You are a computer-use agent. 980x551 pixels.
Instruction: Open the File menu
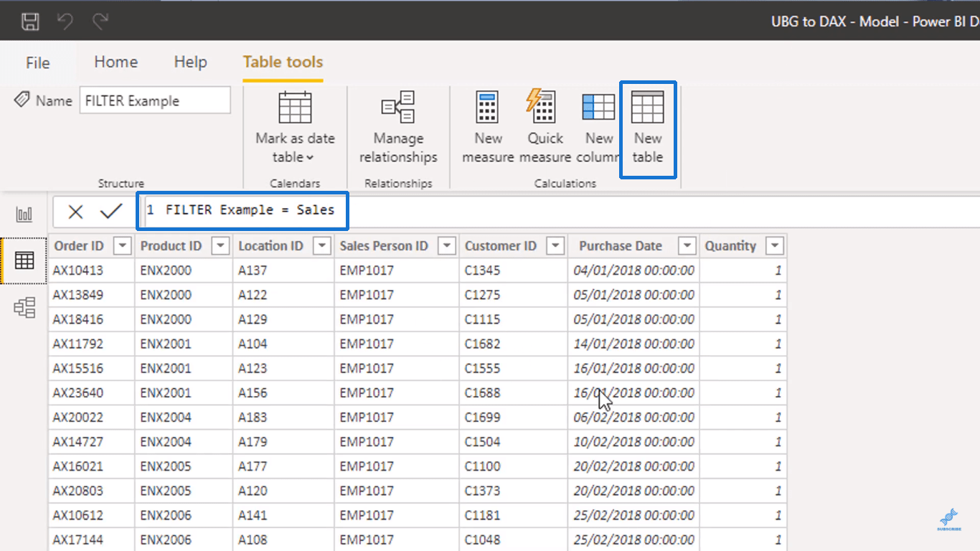(x=37, y=62)
